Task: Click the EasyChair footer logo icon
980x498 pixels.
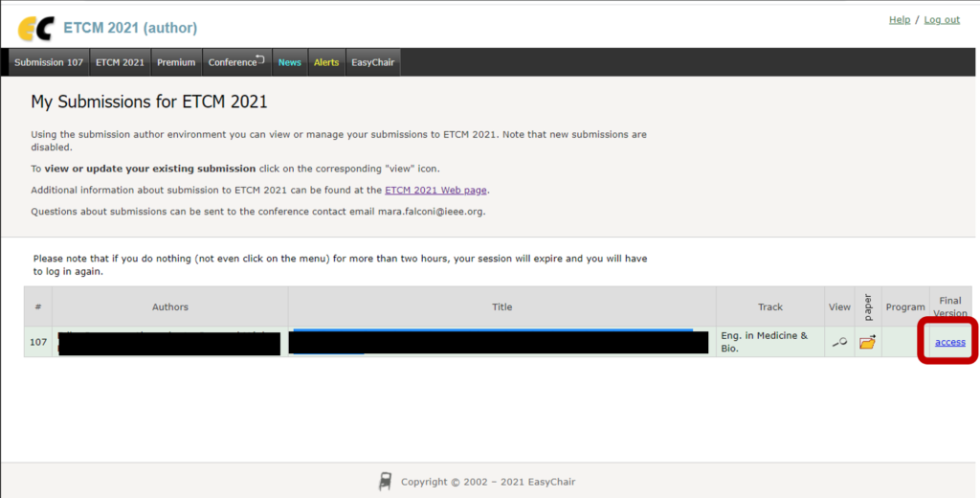Action: (385, 481)
